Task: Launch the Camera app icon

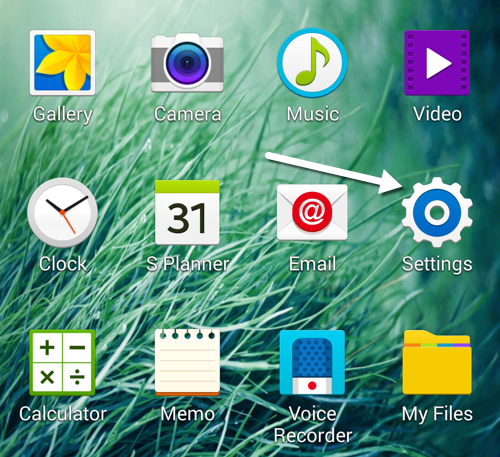Action: [x=187, y=63]
